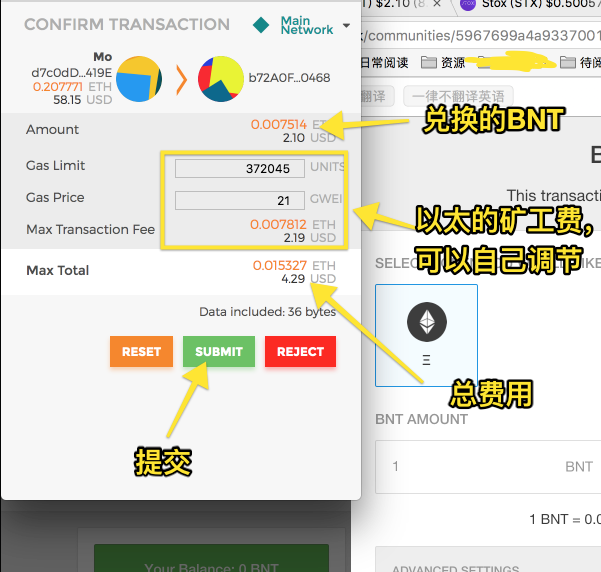
Task: Reject the transaction with REJECT
Action: click(300, 352)
